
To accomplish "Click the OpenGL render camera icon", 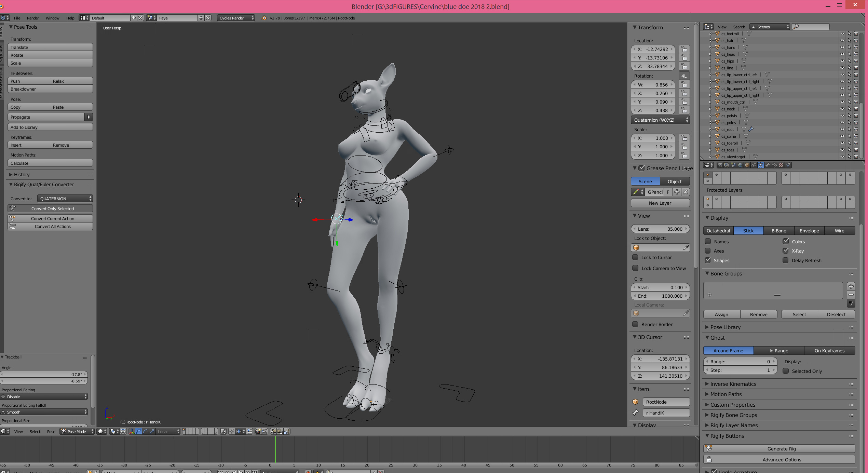I will [258, 431].
